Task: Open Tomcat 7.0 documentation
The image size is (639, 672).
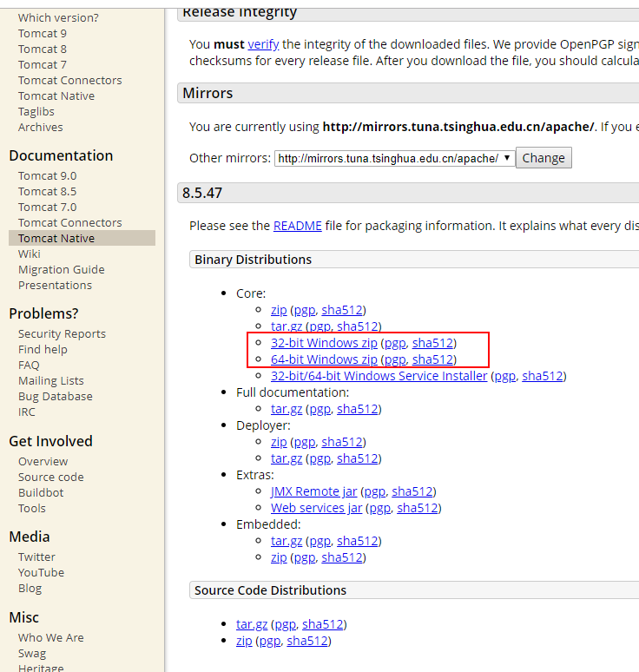Action: coord(47,207)
